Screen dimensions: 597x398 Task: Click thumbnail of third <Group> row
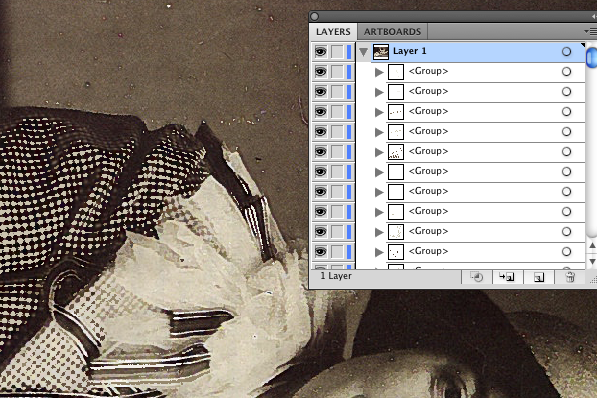(396, 112)
